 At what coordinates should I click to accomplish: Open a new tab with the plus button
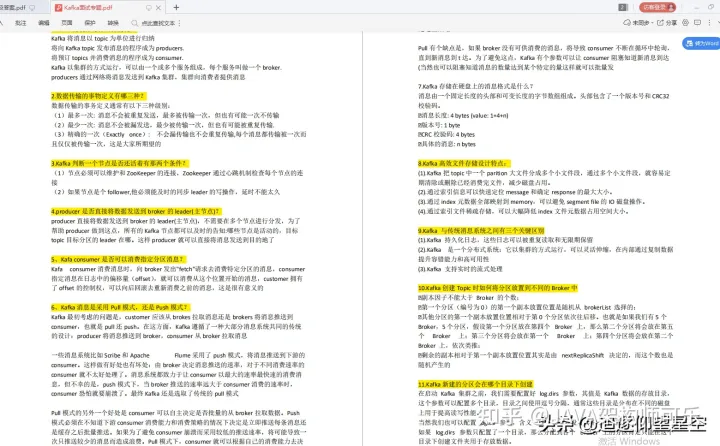(176, 7)
